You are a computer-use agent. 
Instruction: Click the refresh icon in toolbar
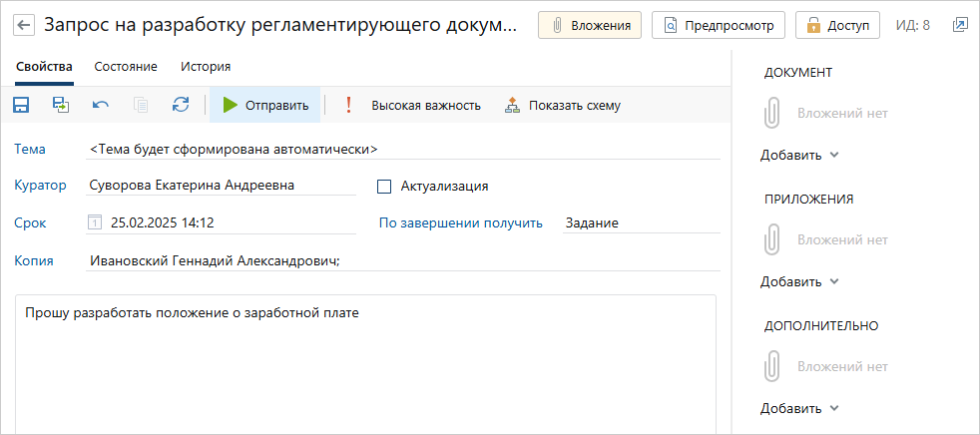pos(181,105)
